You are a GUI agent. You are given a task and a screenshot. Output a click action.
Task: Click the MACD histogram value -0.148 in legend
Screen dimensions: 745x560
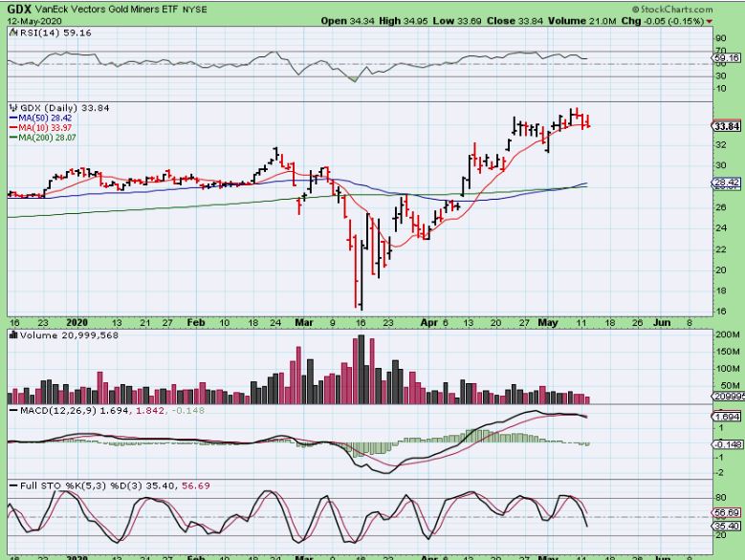(x=188, y=411)
